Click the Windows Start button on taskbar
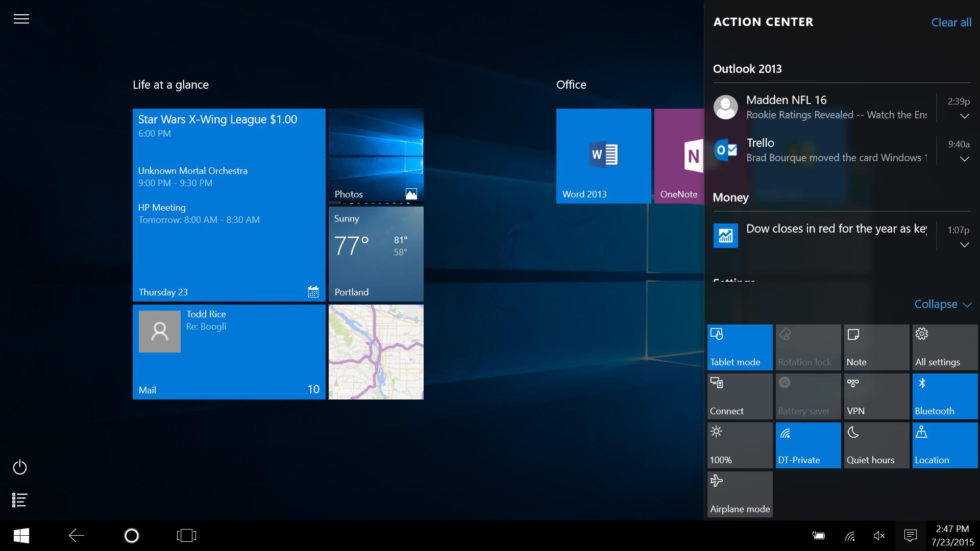 pyautogui.click(x=21, y=536)
